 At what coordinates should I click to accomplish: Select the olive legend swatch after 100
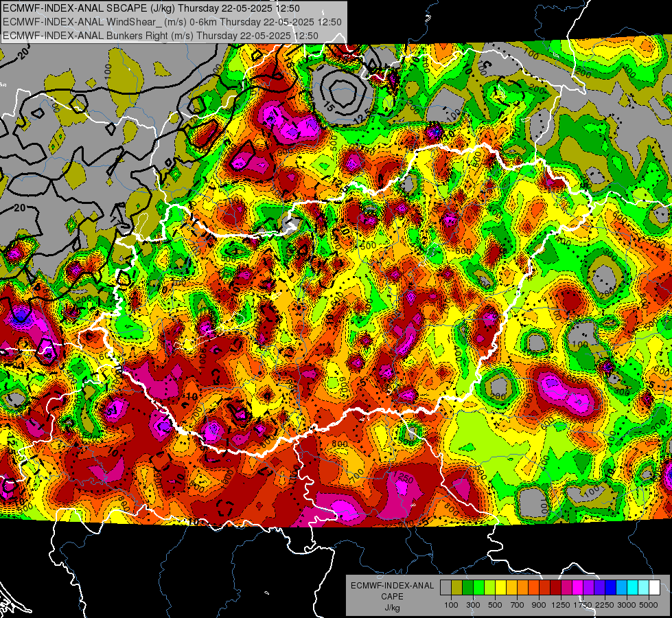pyautogui.click(x=457, y=588)
